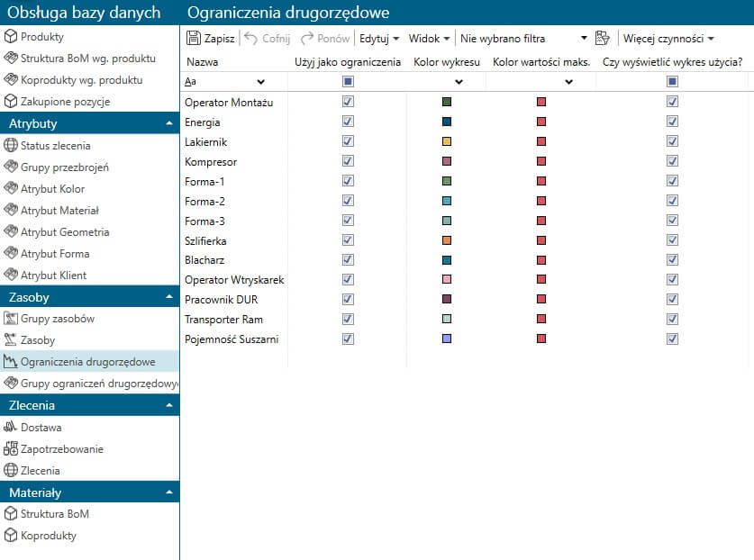Click the Struktura BoM cube icon under Materiały
This screenshot has height=560, width=754.
tap(11, 514)
